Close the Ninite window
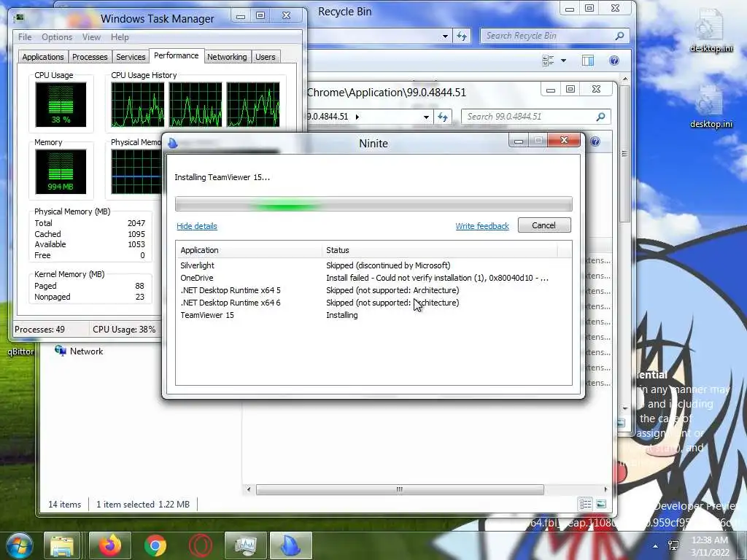This screenshot has width=747, height=560. point(564,140)
